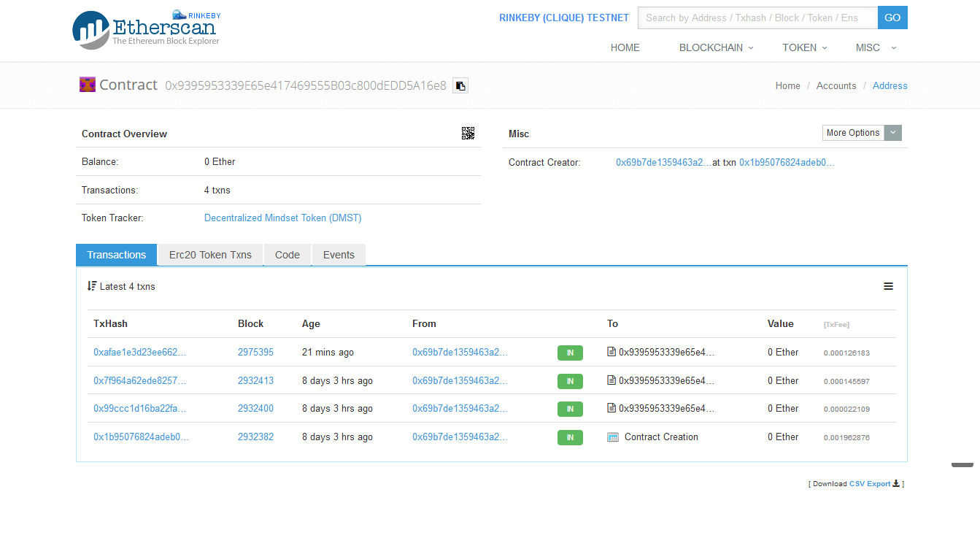Click the Etherscan logo
The height and width of the screenshot is (538, 980).
[146, 29]
